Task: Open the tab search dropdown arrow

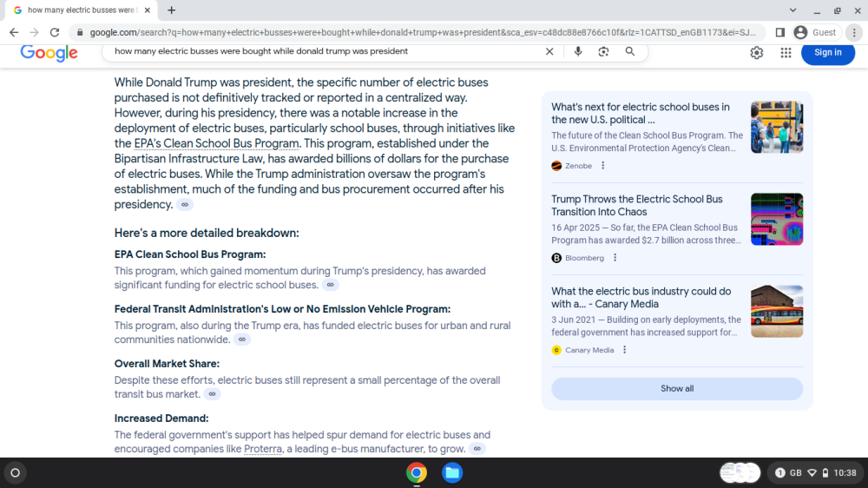Action: pos(792,10)
